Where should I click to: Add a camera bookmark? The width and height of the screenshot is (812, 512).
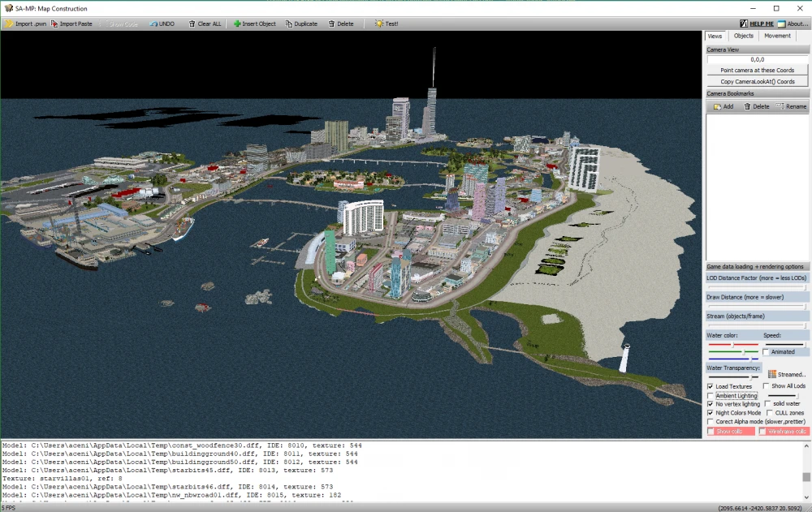(723, 106)
